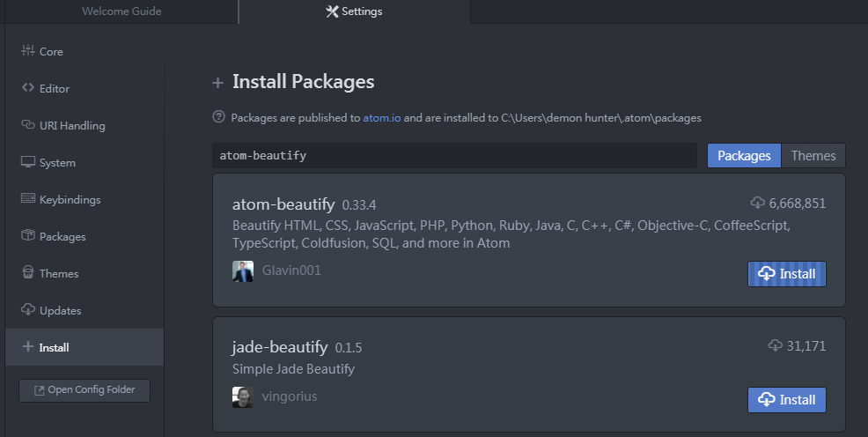The image size is (868, 437).
Task: Select the Install sidebar item
Action: (85, 347)
